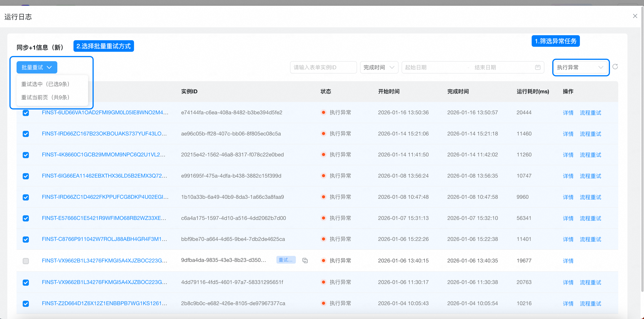
Task: Click the vertical scrollbar on right edge
Action: point(642,150)
